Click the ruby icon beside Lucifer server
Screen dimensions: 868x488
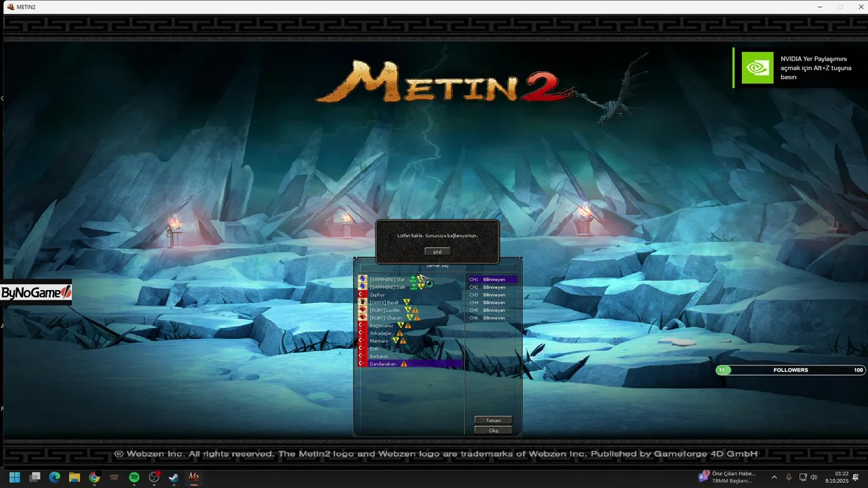(363, 310)
